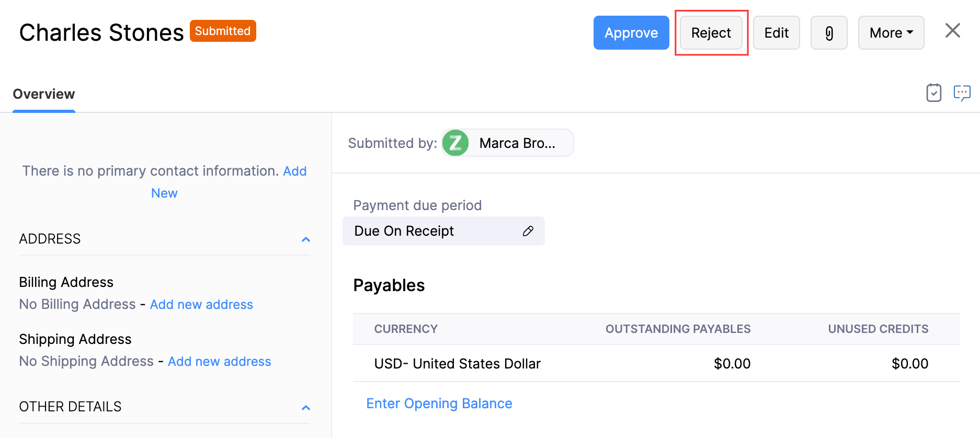Viewport: 980px width, 438px height.
Task: Select the USD- United States Dollar row
Action: click(x=457, y=364)
